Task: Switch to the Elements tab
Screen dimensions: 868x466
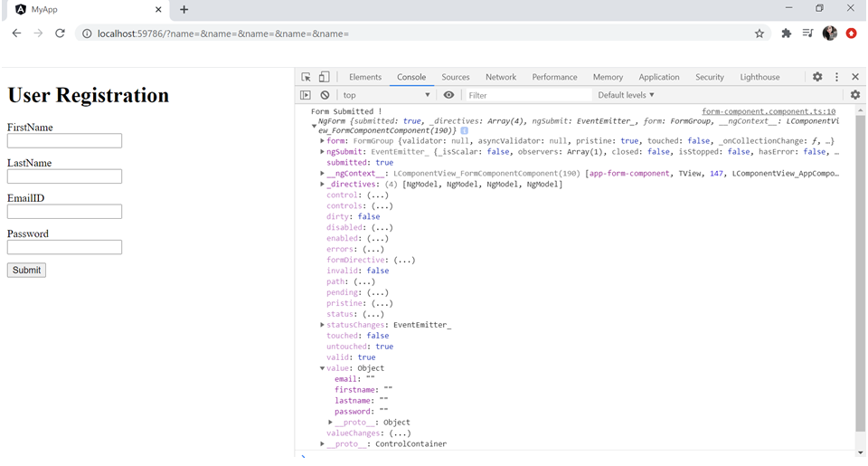Action: 365,77
